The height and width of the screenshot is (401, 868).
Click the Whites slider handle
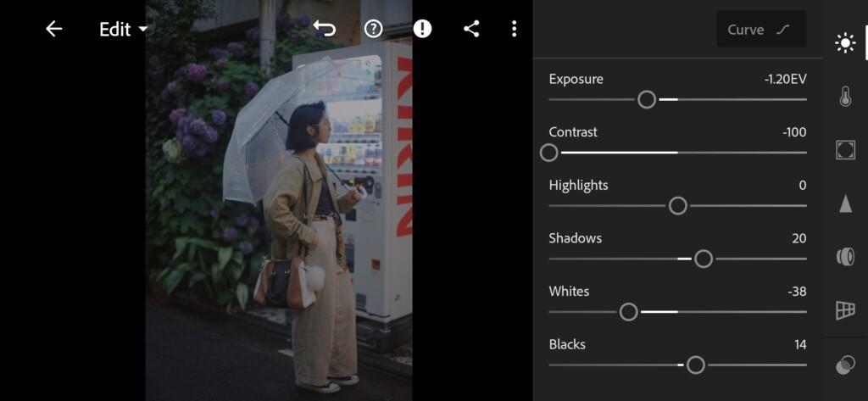tap(629, 312)
